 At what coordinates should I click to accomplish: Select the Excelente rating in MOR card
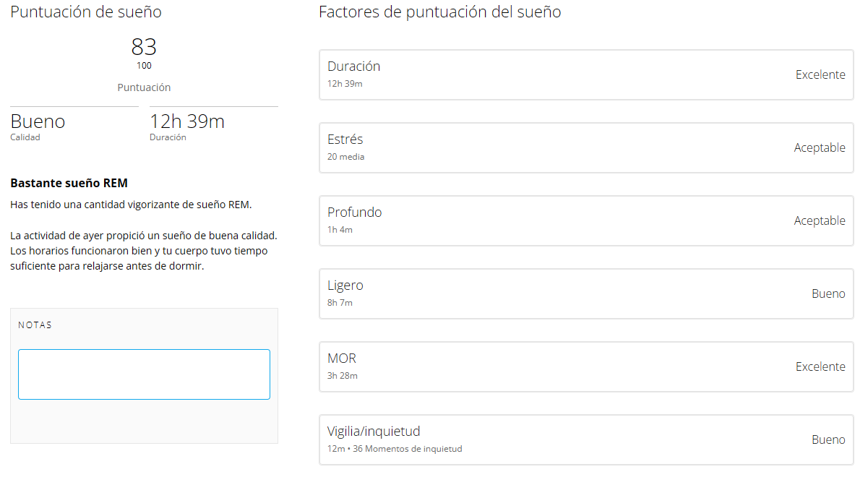(820, 366)
